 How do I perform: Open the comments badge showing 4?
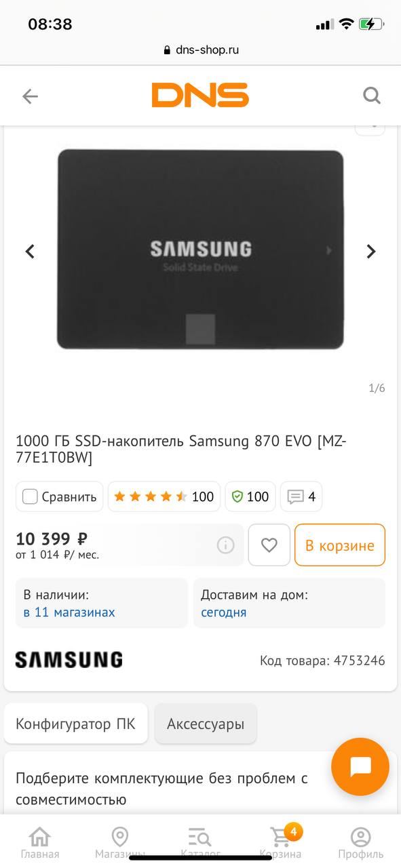coord(301,496)
